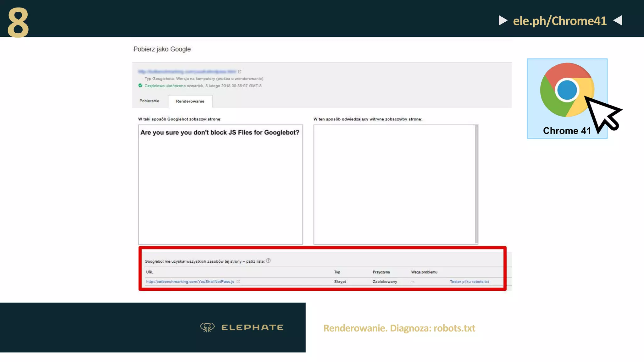644x362 pixels.
Task: Click 'W ten sposób odwiedzający witrynę' label
Action: [x=368, y=119]
